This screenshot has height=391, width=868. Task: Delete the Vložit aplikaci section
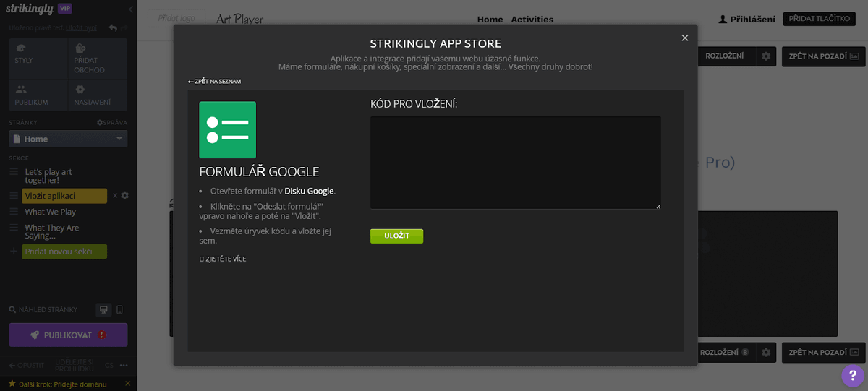pos(115,196)
